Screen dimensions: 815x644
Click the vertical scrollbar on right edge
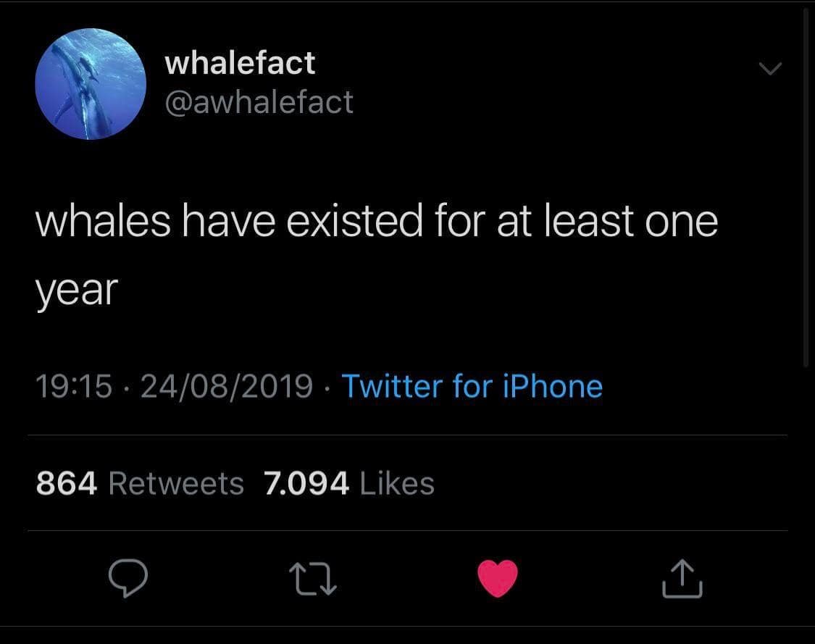click(x=808, y=188)
